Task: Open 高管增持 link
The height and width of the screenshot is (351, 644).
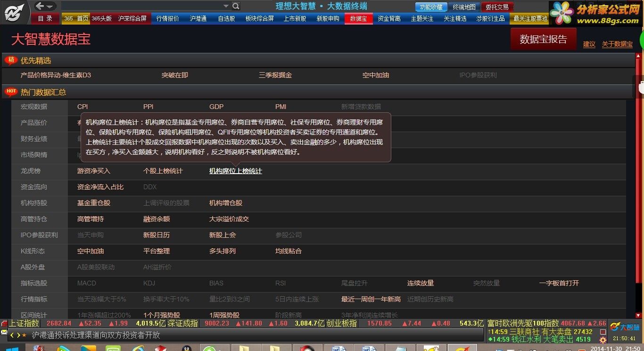Action: pyautogui.click(x=91, y=219)
